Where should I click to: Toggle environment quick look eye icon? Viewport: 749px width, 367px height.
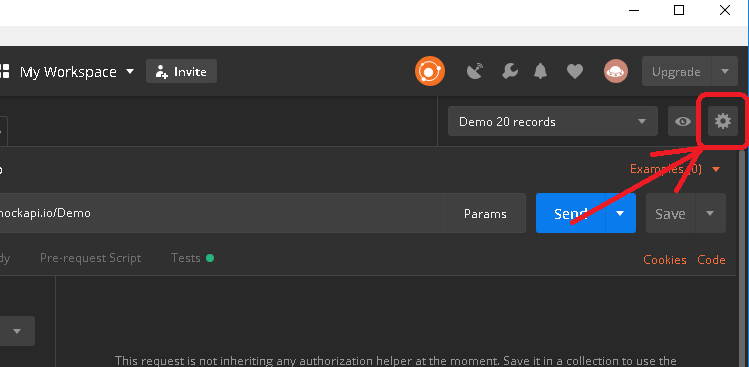pos(683,121)
